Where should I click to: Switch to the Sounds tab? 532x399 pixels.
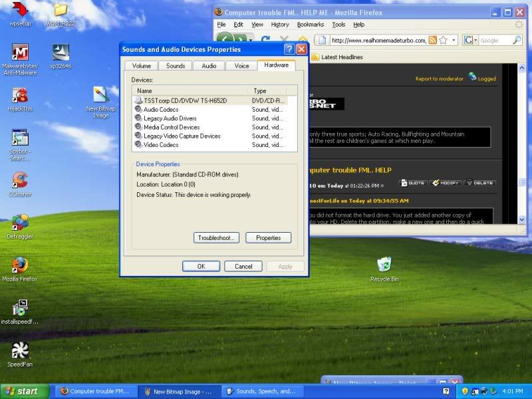pos(176,66)
